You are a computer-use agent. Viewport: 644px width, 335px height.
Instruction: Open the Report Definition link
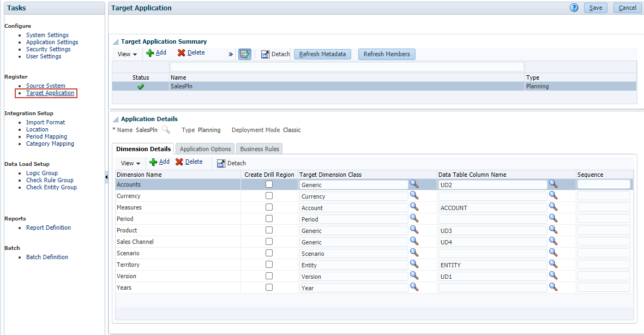coord(49,228)
